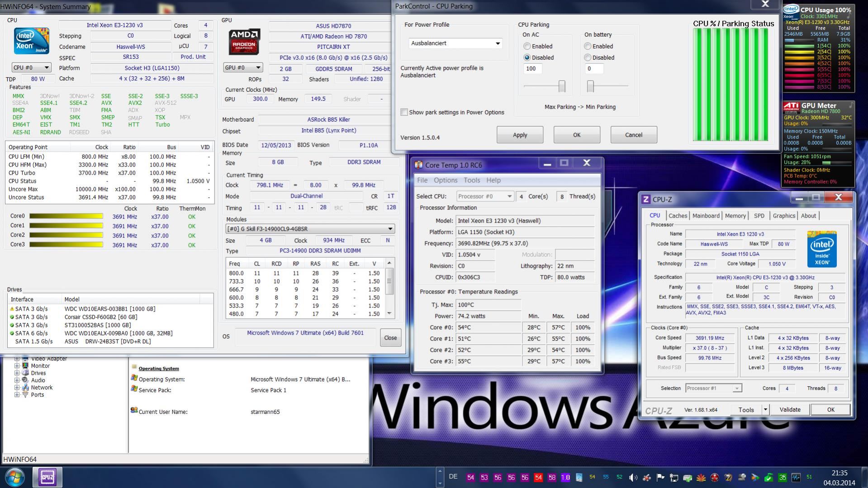Click the Drives icon in HWiNFO tree
The width and height of the screenshot is (868, 488).
tap(25, 373)
